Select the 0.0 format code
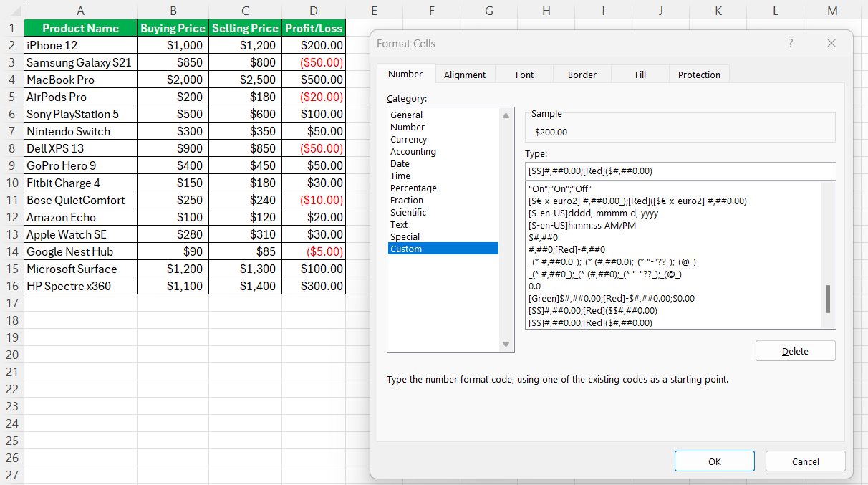Screen dimensions: 868x485 (673, 286)
